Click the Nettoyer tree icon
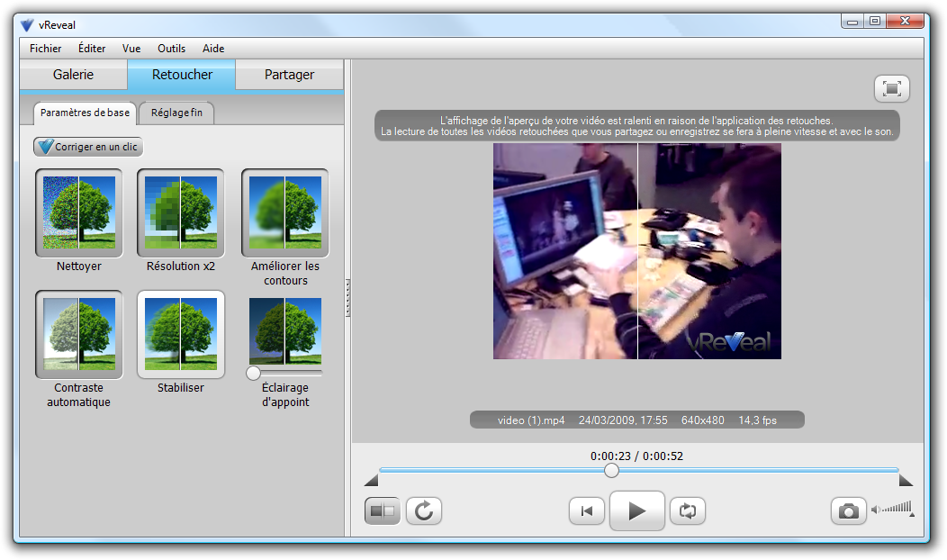This screenshot has height=560, width=947. tap(79, 212)
